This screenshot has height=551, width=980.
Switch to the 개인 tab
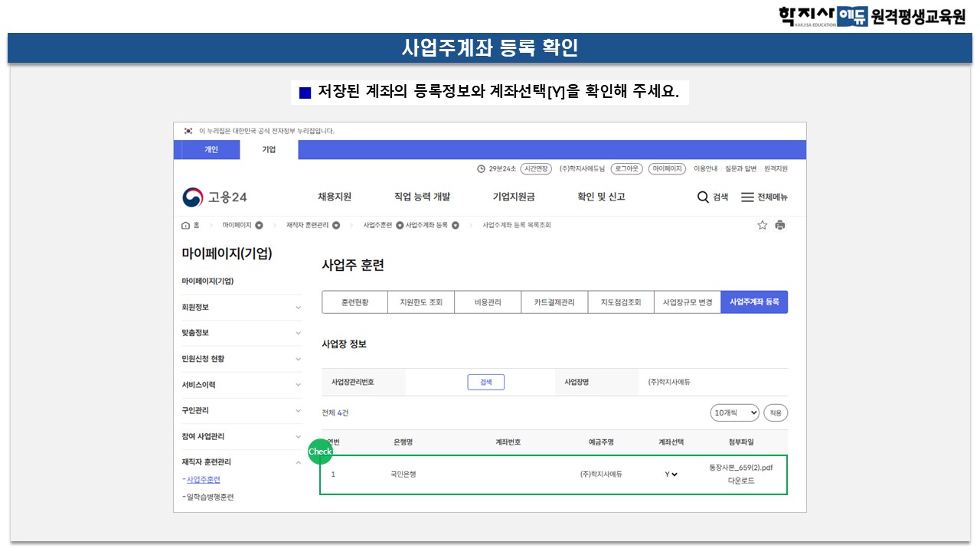tap(211, 150)
